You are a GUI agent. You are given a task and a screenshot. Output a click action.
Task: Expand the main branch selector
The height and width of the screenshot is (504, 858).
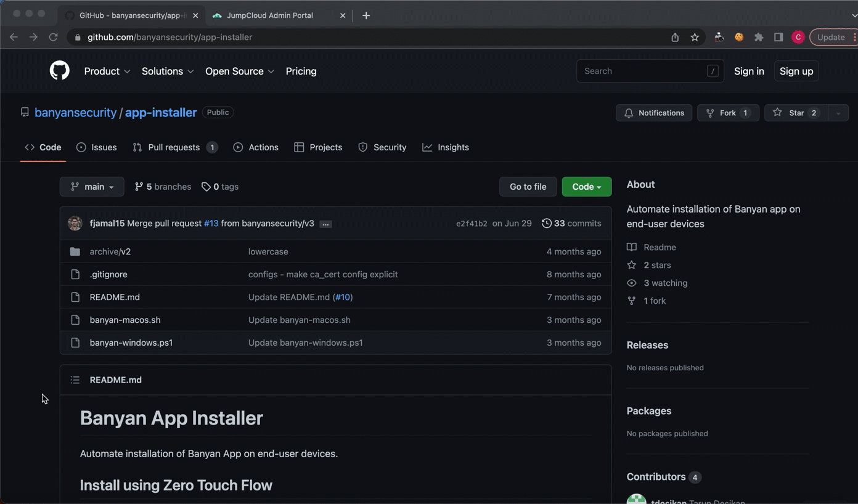[x=92, y=187]
